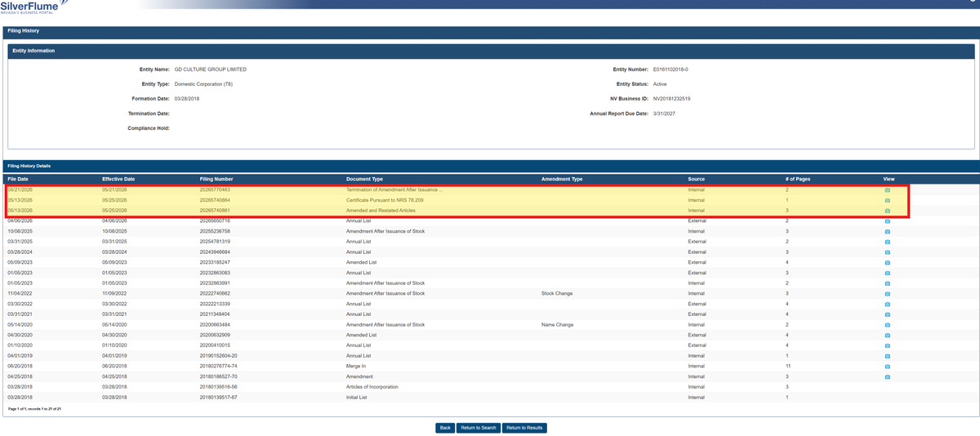View the Merge In document

[x=888, y=367]
